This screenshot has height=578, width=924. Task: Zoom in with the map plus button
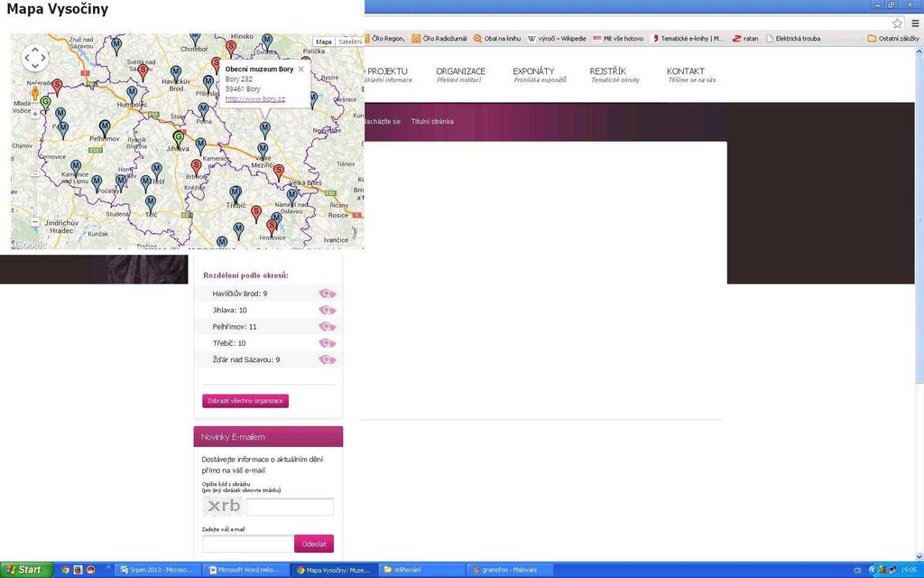coord(35,115)
